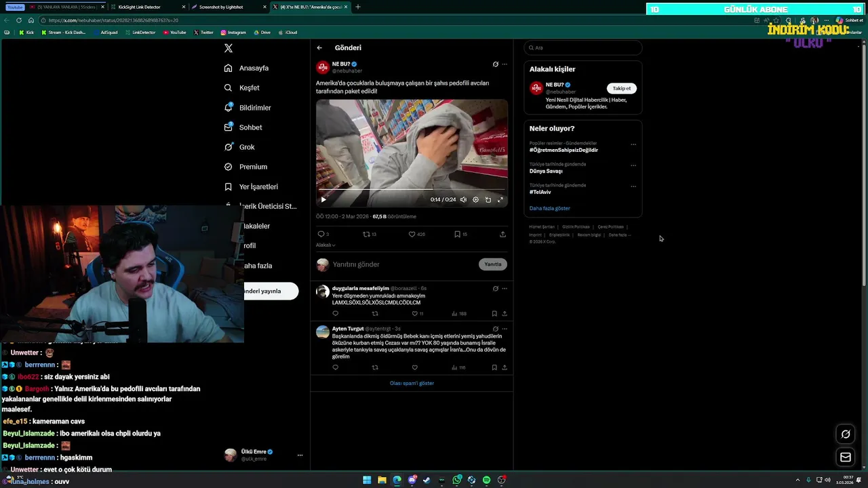
Task: Open more options on boraazell's reply
Action: (504, 289)
